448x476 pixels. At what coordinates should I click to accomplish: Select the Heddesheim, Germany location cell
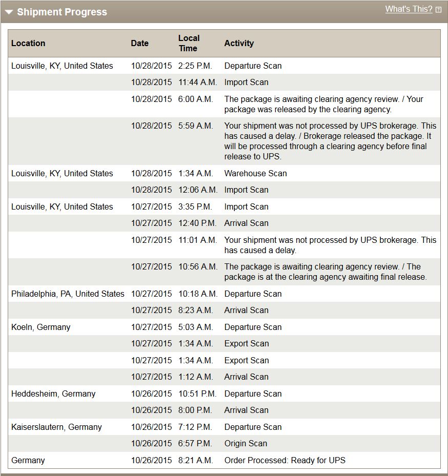(x=53, y=394)
